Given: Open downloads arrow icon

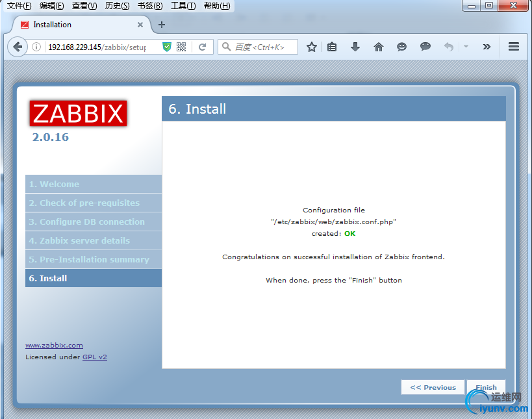Looking at the screenshot, I should click(x=355, y=47).
